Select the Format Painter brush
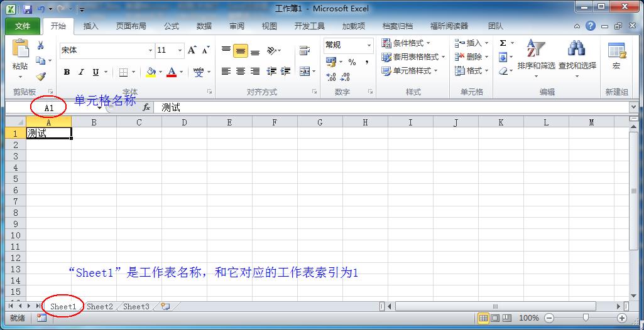The image size is (644, 330). (x=40, y=76)
